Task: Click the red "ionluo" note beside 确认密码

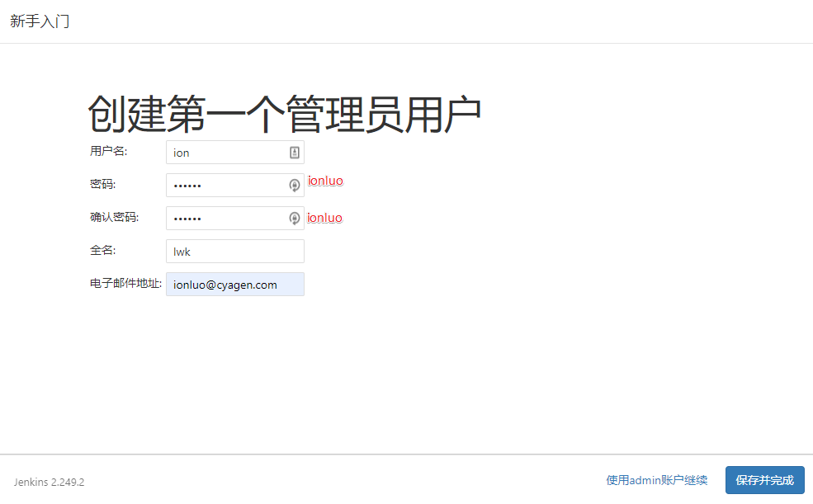Action: 324,218
